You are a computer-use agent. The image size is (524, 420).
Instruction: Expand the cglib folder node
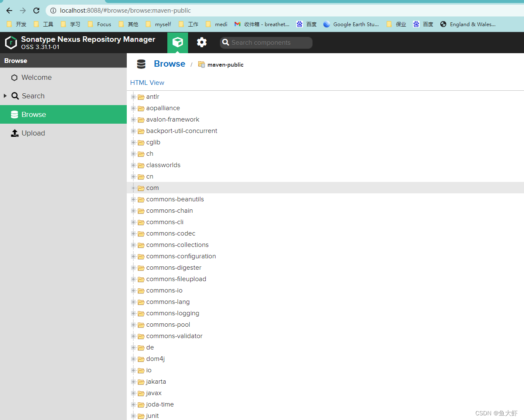[134, 142]
